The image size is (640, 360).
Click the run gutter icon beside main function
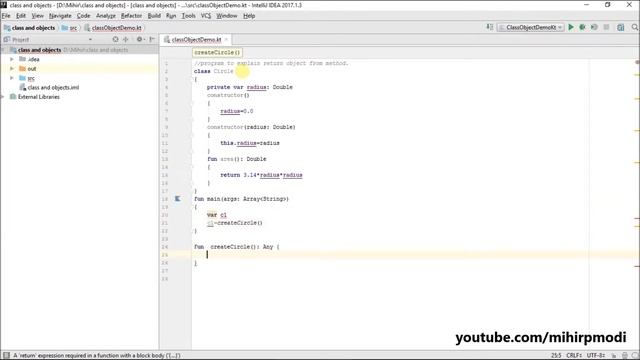[x=178, y=199]
